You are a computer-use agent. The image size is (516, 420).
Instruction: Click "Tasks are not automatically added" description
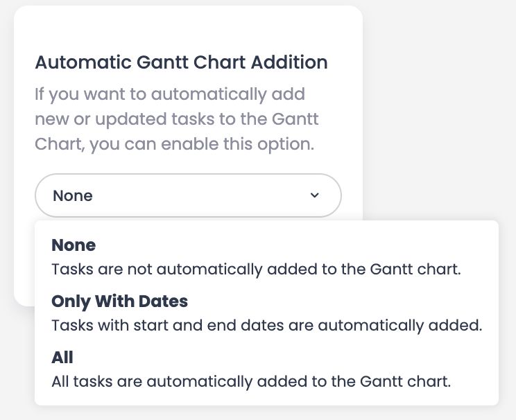coord(256,269)
